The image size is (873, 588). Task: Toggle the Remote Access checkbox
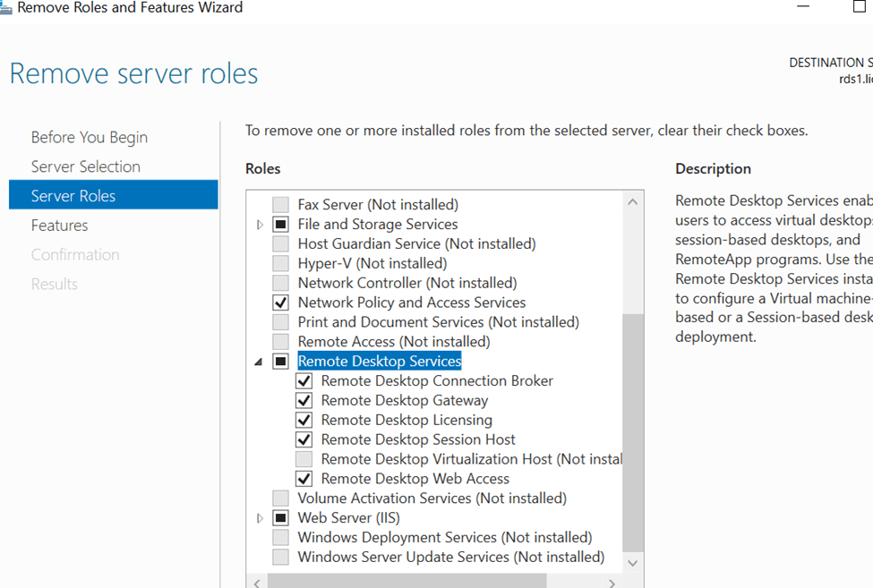pos(280,342)
